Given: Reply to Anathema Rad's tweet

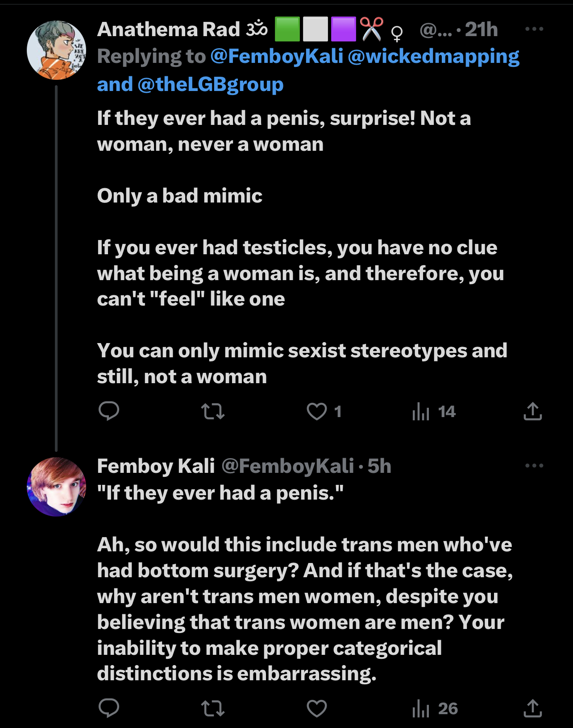Looking at the screenshot, I should coord(109,411).
